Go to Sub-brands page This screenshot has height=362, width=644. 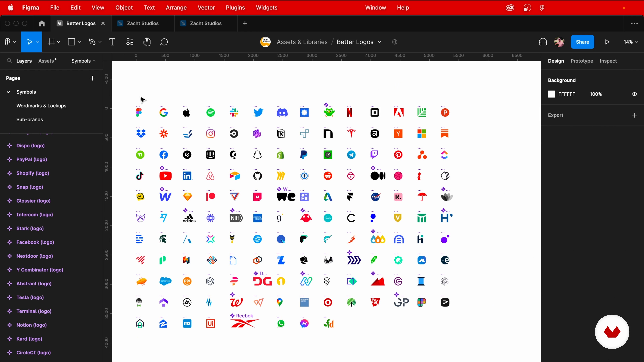click(30, 119)
